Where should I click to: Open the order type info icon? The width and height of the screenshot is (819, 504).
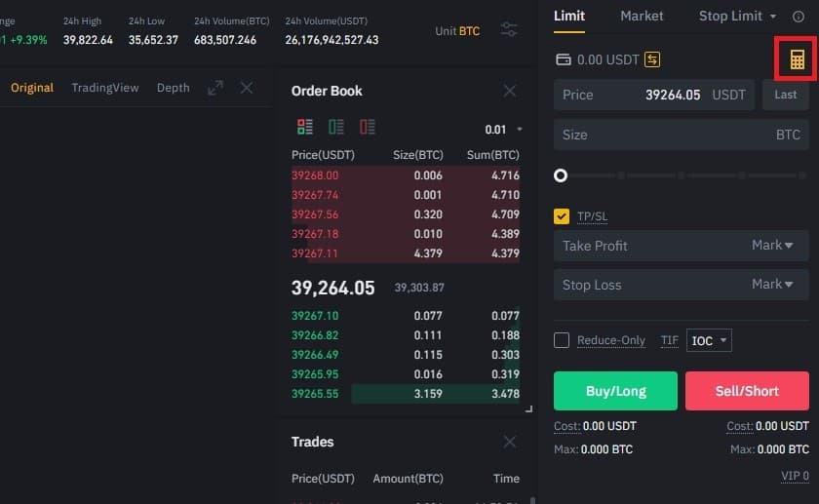tap(799, 17)
